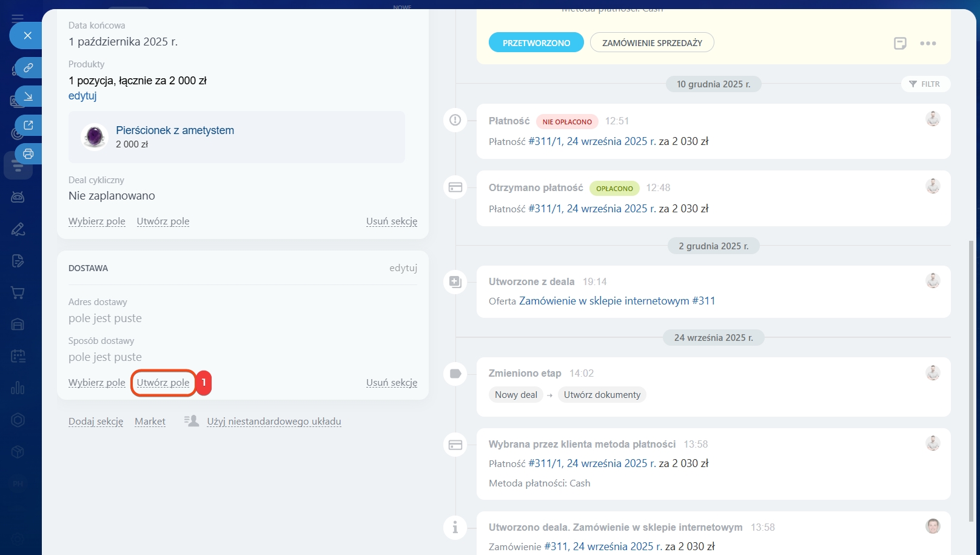980x555 pixels.
Task: Click amethyst ring product thumbnail
Action: pyautogui.click(x=95, y=136)
